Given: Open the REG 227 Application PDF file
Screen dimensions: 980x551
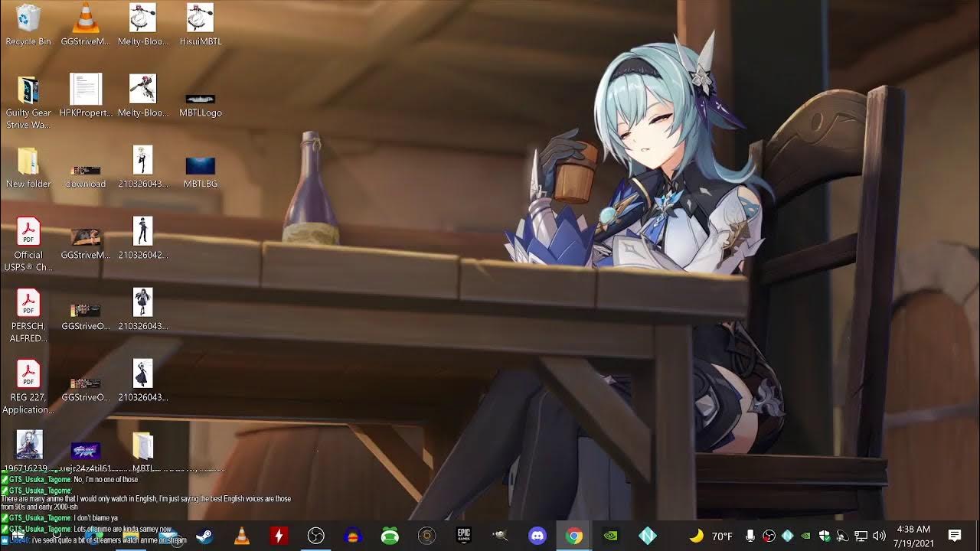Looking at the screenshot, I should 28,387.
